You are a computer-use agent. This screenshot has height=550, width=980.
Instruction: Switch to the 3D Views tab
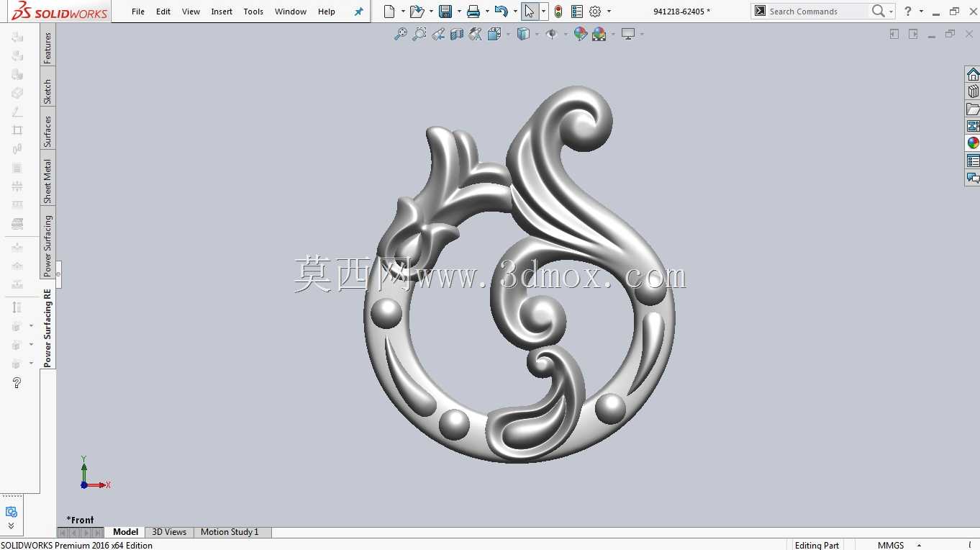pos(169,532)
